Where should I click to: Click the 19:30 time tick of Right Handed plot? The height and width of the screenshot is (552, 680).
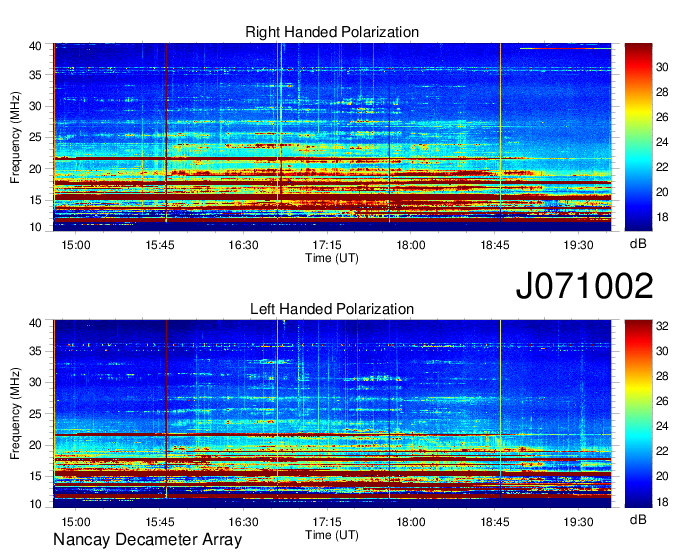click(579, 245)
